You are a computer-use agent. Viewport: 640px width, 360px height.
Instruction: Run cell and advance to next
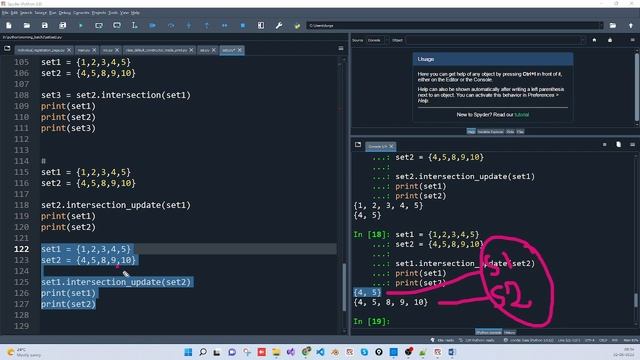point(117,25)
